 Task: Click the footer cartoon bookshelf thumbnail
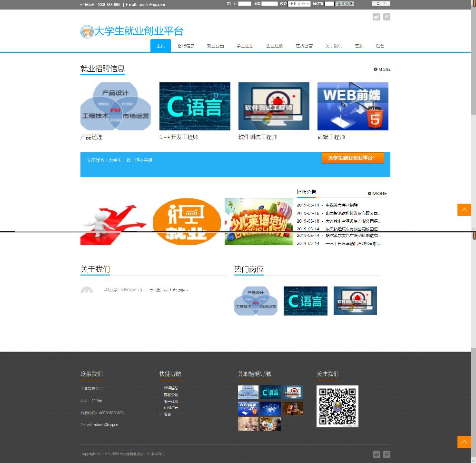pos(293,408)
